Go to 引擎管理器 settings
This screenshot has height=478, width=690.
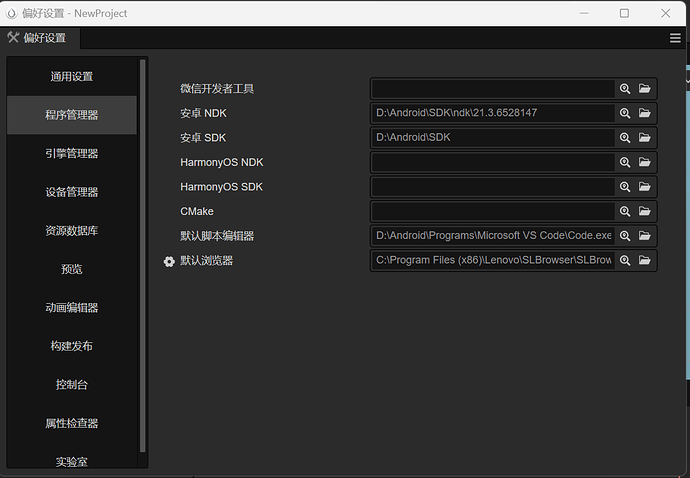(x=72, y=154)
